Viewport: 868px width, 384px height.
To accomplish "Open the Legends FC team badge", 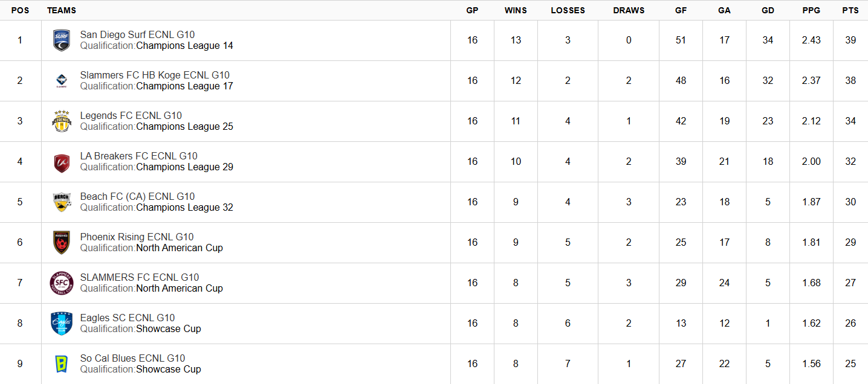I will [x=62, y=121].
